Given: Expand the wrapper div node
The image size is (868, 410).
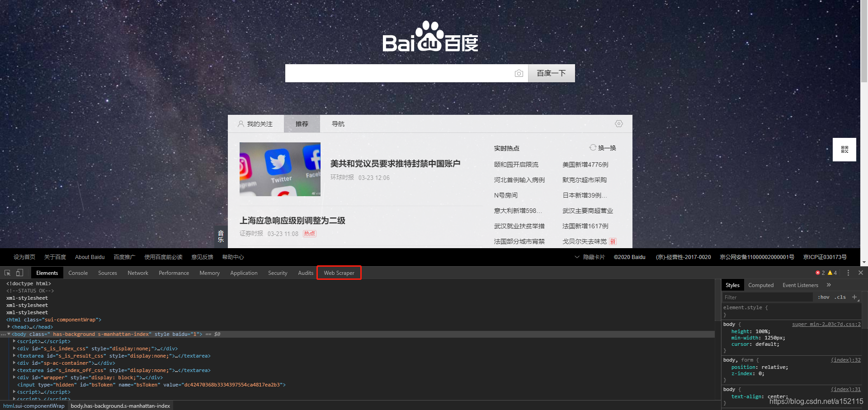Looking at the screenshot, I should coord(14,377).
